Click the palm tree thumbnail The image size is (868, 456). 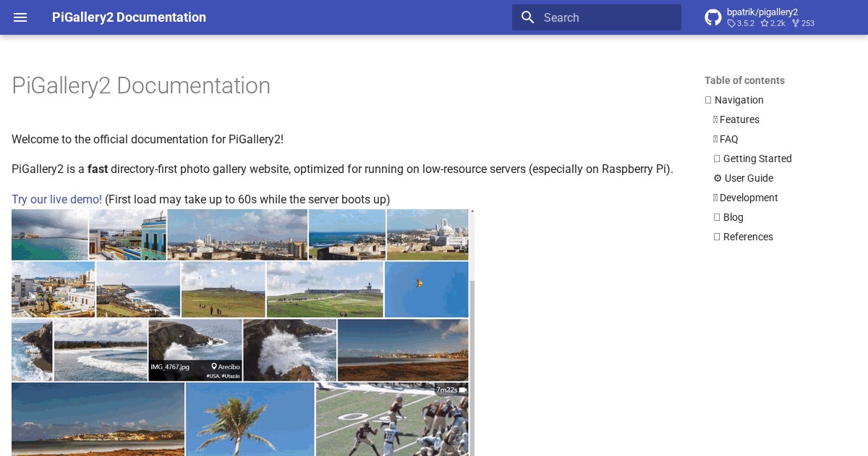click(x=250, y=419)
